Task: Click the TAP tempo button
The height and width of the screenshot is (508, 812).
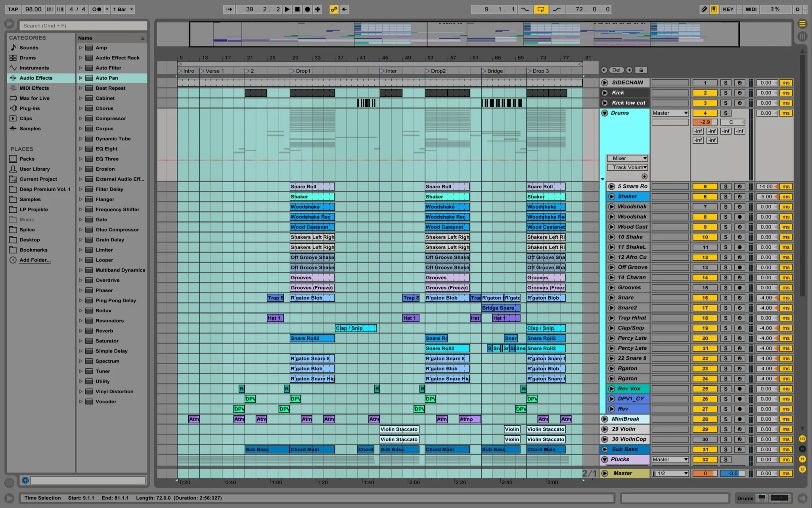Action: coord(13,9)
